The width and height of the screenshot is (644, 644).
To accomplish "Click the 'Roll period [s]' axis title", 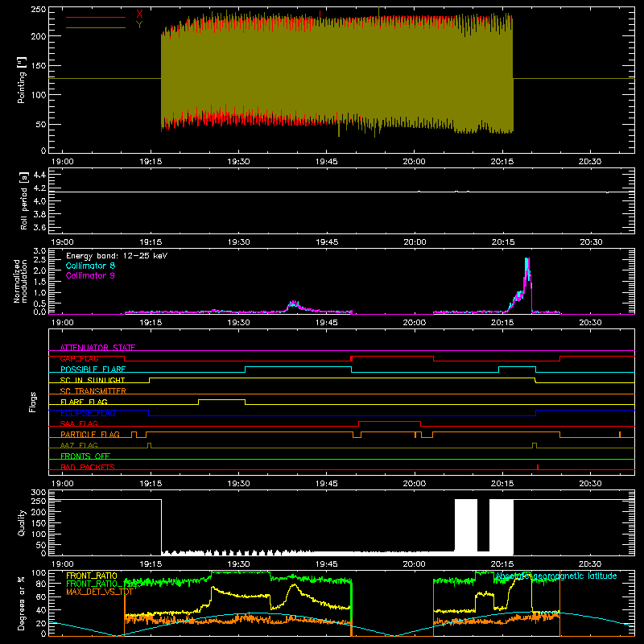I will [x=24, y=200].
